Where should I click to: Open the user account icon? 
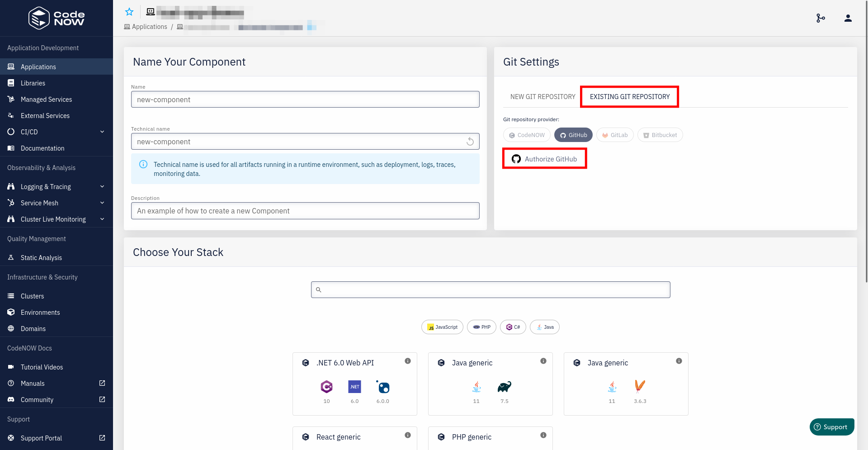[848, 18]
